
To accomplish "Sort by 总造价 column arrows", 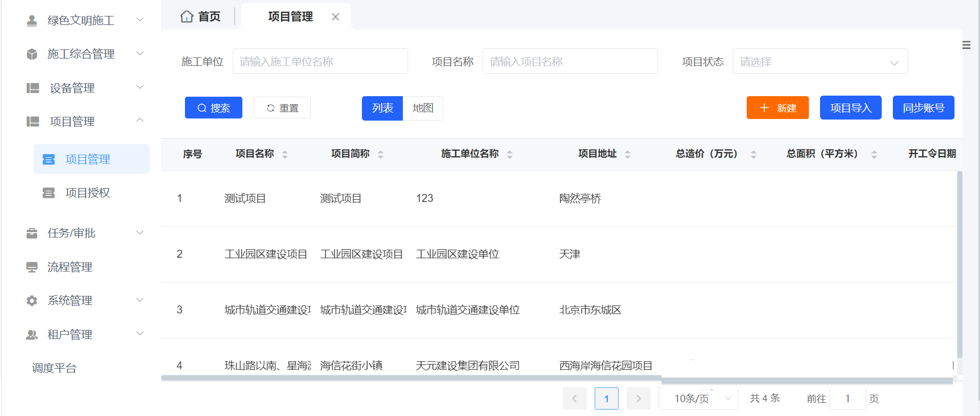I will click(753, 155).
